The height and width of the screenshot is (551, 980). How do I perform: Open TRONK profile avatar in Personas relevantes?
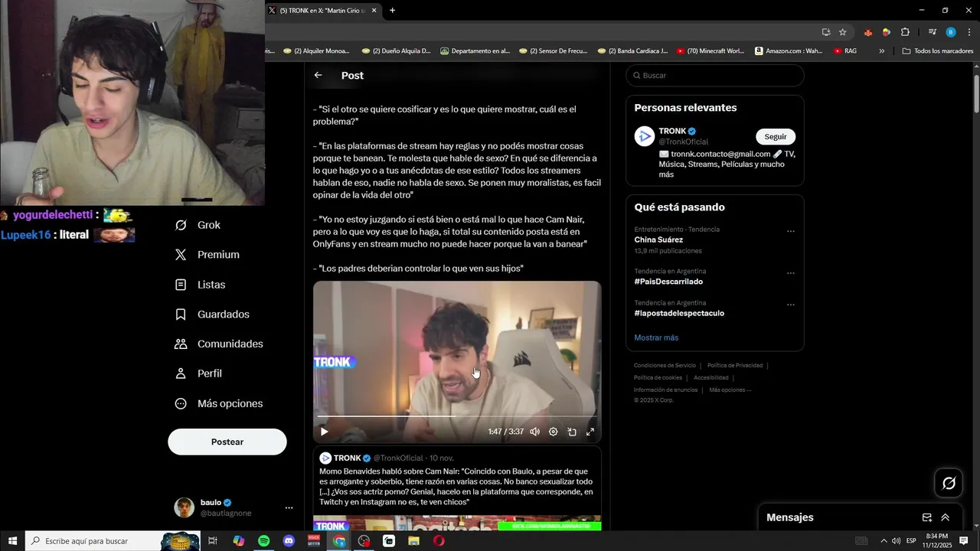[x=645, y=136]
